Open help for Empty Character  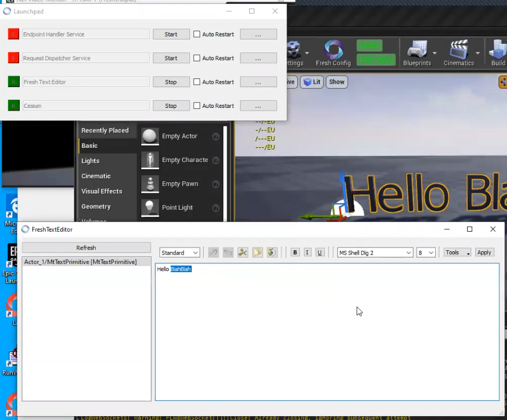216,160
